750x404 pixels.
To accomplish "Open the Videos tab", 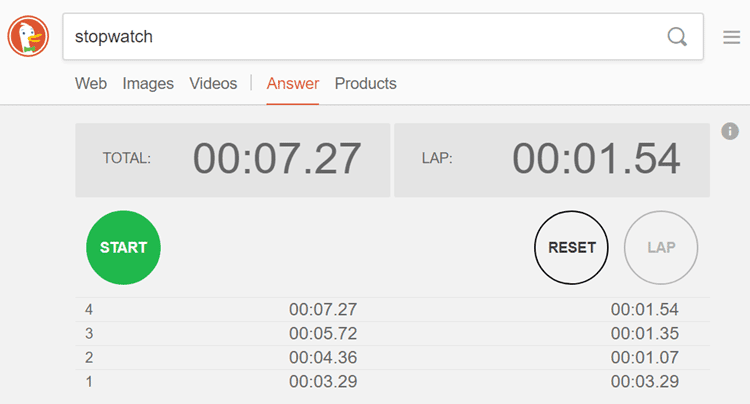I will tap(213, 84).
